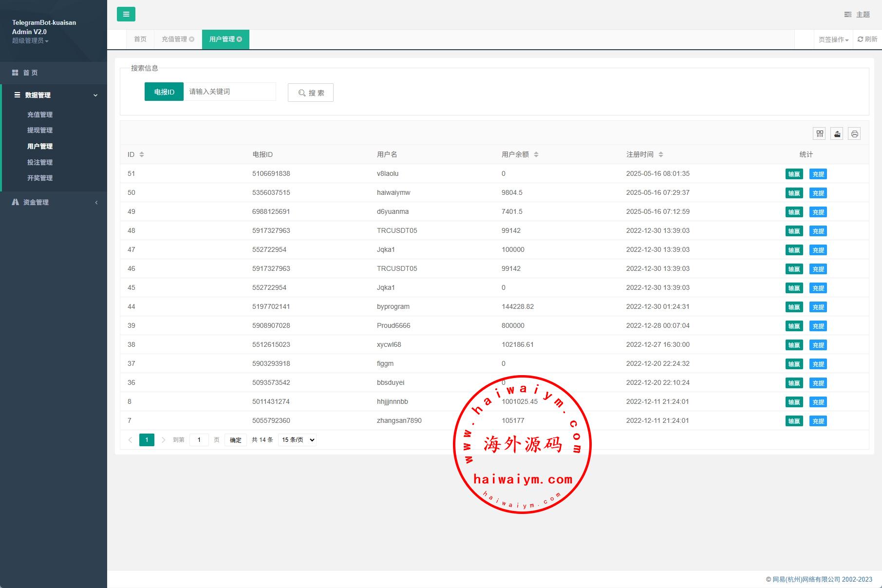Sort by 注册时间 column arrows

660,154
